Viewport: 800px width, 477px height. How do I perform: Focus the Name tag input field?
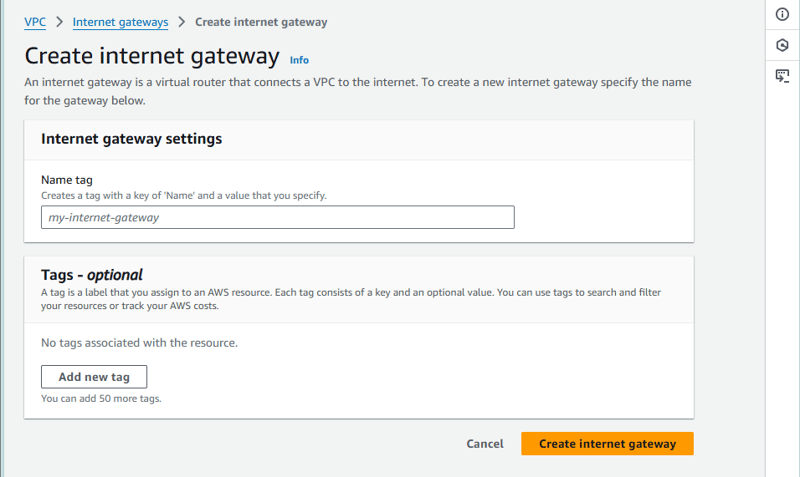point(278,217)
